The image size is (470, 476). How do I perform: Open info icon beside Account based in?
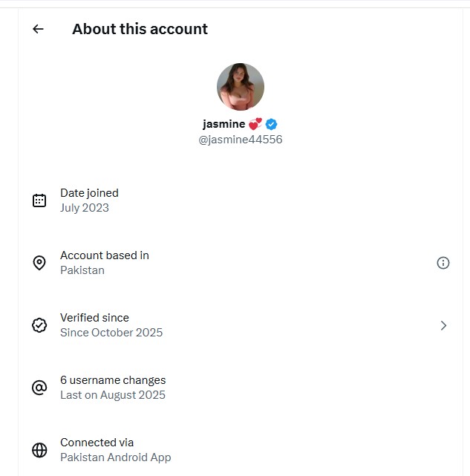(x=443, y=263)
